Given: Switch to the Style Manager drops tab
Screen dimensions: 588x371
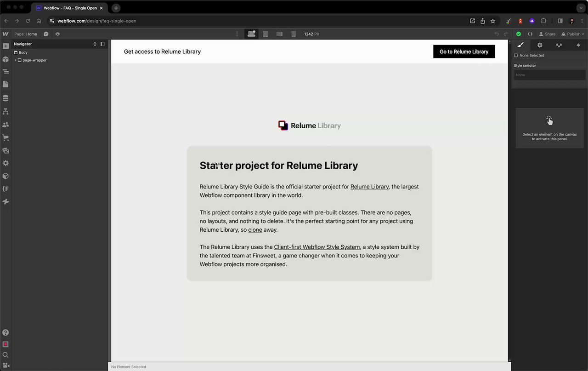Looking at the screenshot, I should click(559, 45).
